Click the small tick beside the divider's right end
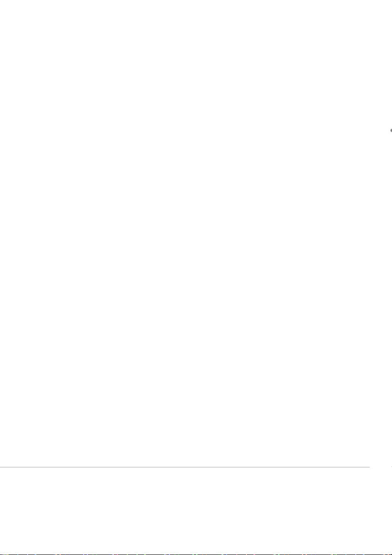This screenshot has width=392, height=555. pos(391,466)
